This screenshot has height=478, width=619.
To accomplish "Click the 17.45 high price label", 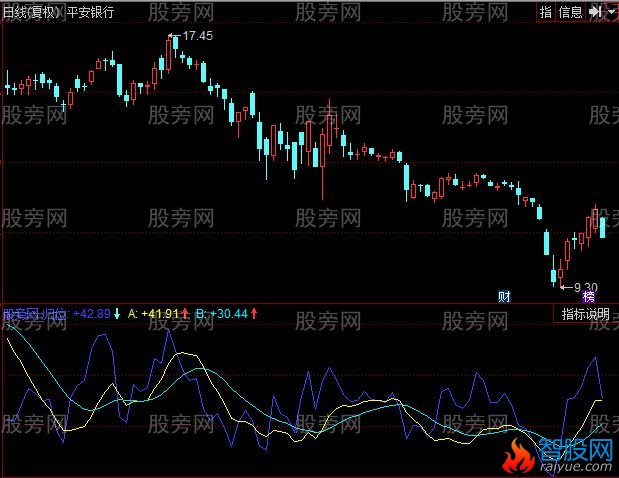I will [197, 36].
